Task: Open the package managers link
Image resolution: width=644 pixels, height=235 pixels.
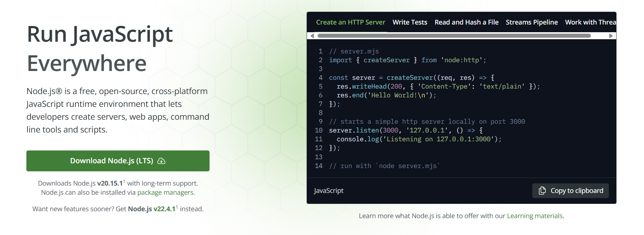Action: (x=165, y=193)
